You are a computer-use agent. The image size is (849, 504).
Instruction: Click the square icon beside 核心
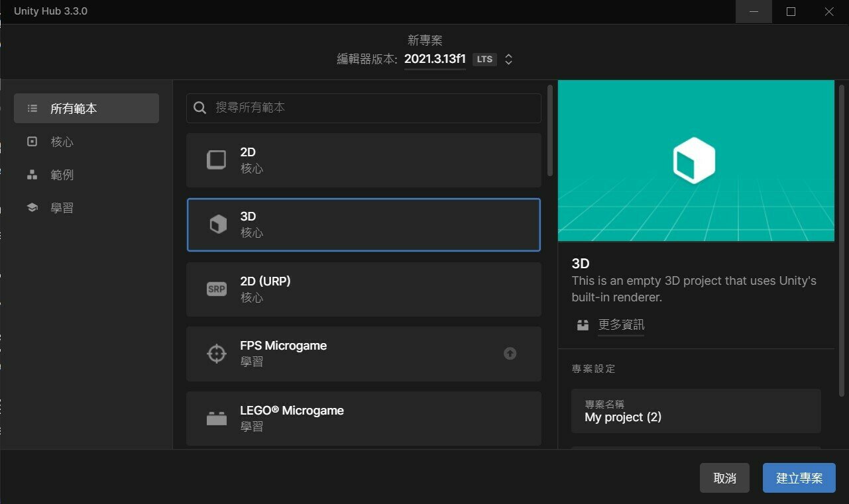(x=32, y=142)
